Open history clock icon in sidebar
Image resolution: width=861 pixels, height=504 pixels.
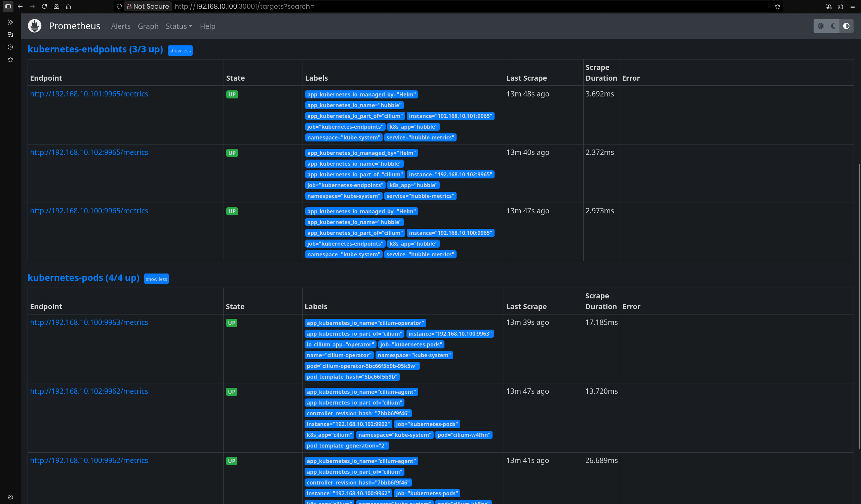click(x=10, y=47)
